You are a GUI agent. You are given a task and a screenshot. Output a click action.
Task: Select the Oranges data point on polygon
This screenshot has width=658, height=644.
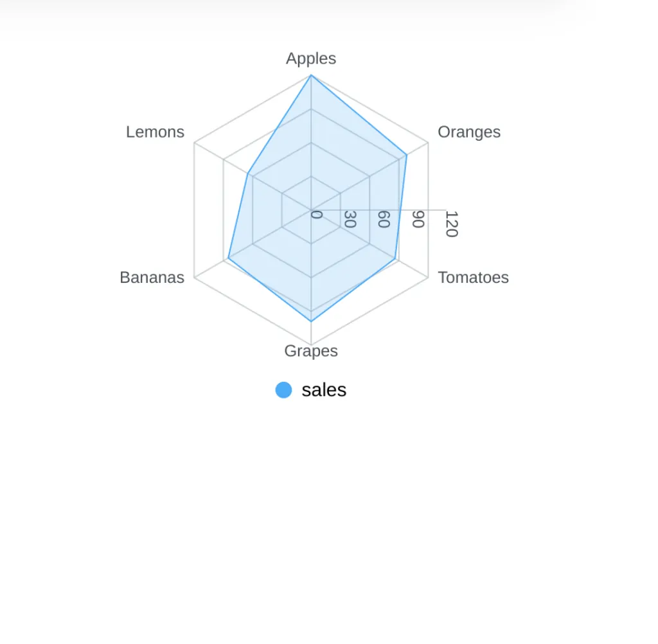407,155
